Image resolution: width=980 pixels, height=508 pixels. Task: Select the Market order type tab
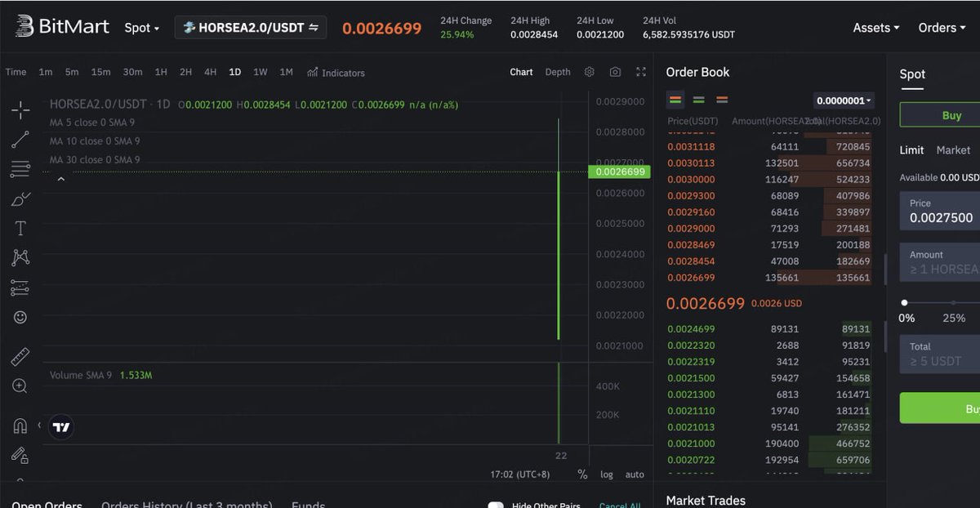pos(953,150)
